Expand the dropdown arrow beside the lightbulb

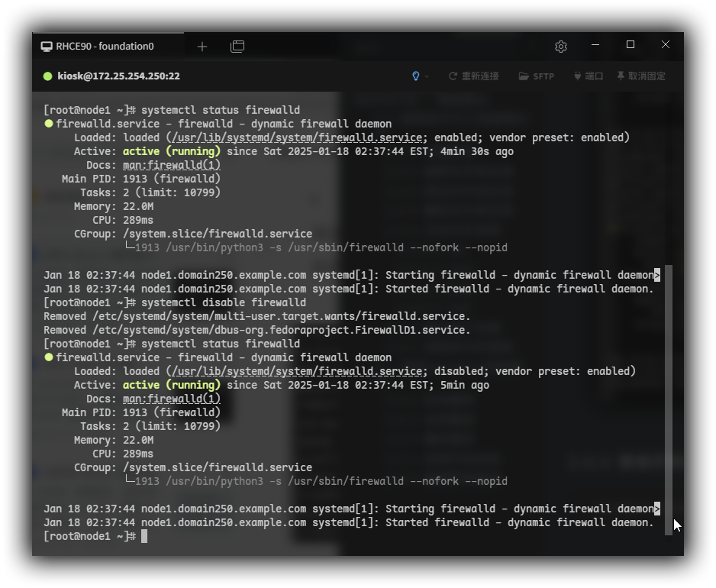coord(427,76)
